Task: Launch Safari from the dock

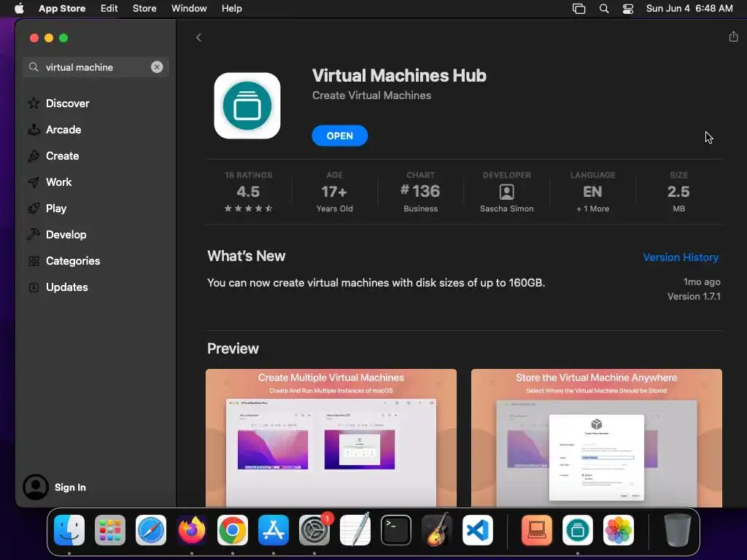Action: pyautogui.click(x=150, y=530)
